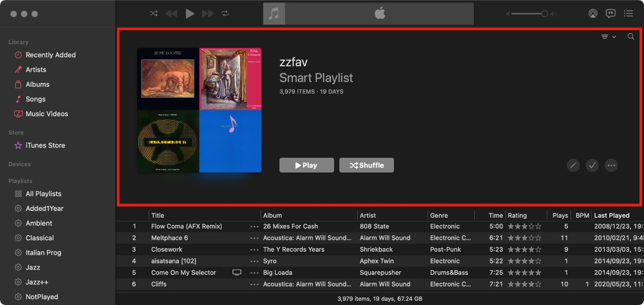Select the song Meltphace 6
Screen dimensions: 644x305
click(x=170, y=238)
